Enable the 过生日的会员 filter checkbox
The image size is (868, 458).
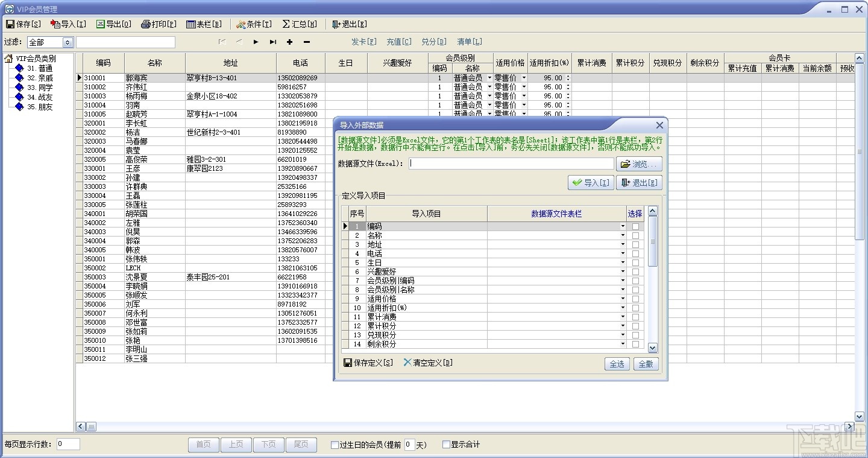click(335, 445)
